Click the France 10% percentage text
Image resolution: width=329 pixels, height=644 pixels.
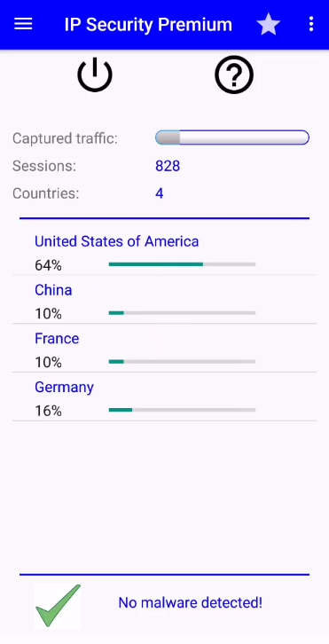[x=48, y=362]
